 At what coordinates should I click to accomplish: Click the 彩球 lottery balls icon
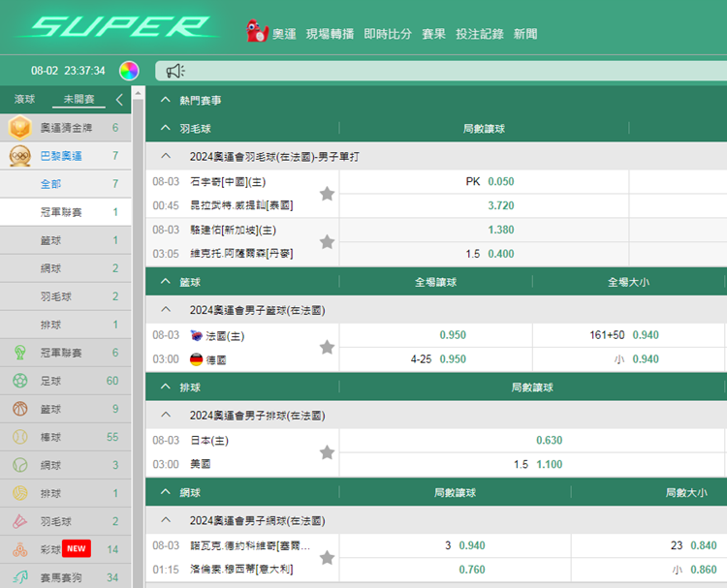[x=20, y=549]
